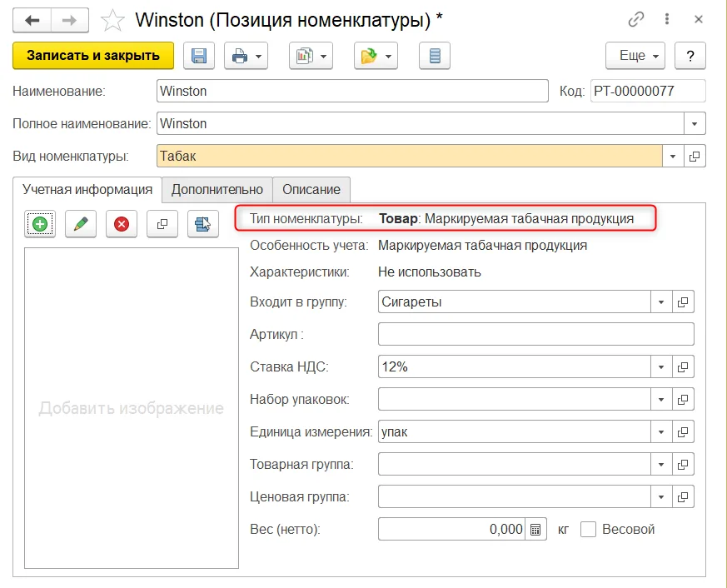This screenshot has height=588, width=727.
Task: Click the image selection icon with cursor
Action: point(203,224)
